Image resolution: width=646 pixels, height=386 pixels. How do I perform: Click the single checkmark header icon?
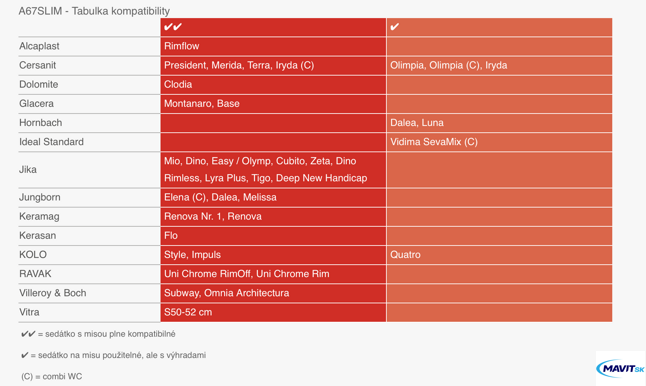tap(395, 27)
